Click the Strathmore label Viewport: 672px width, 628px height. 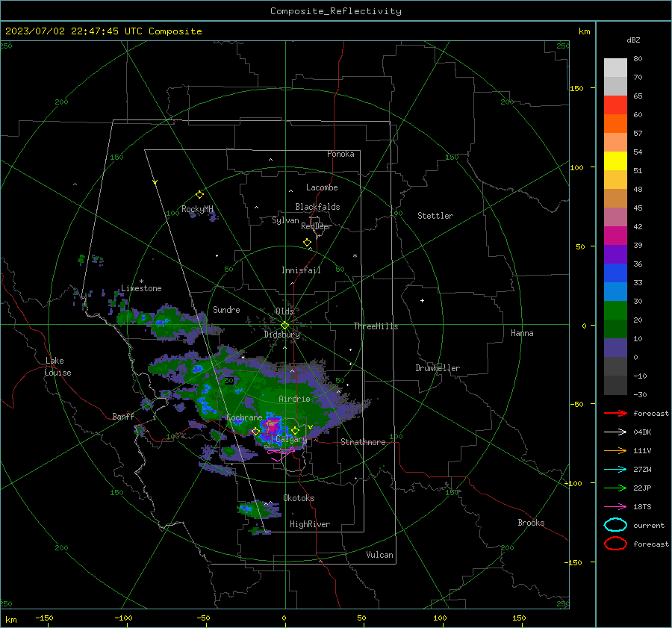click(363, 442)
